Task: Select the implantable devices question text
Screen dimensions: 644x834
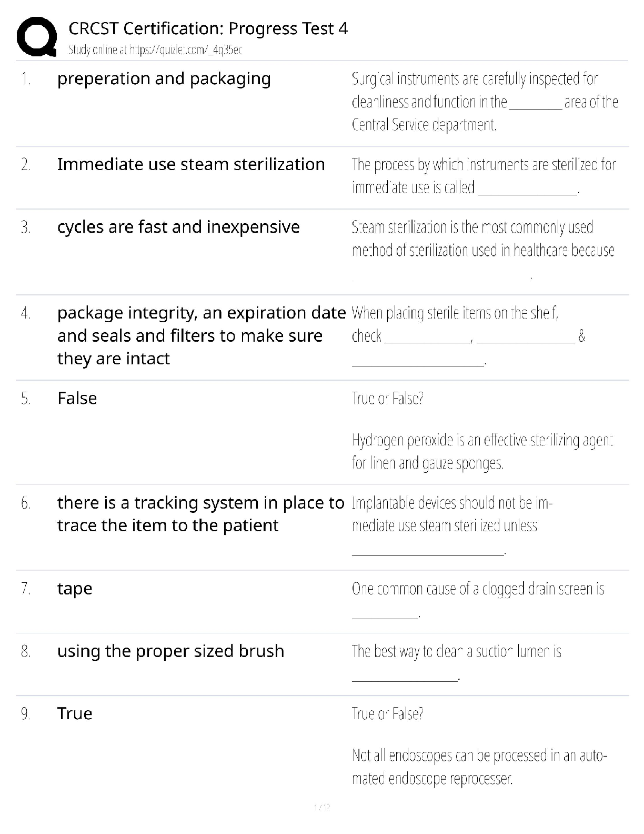Action: pos(451,514)
